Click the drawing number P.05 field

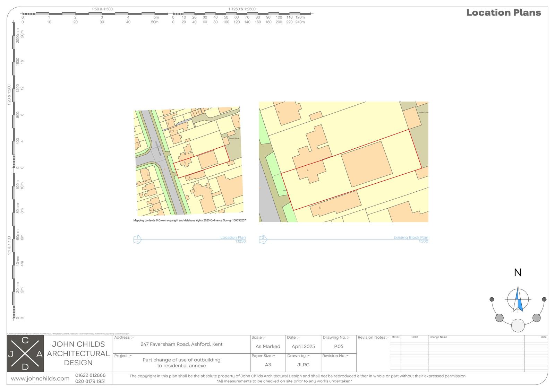[338, 346]
